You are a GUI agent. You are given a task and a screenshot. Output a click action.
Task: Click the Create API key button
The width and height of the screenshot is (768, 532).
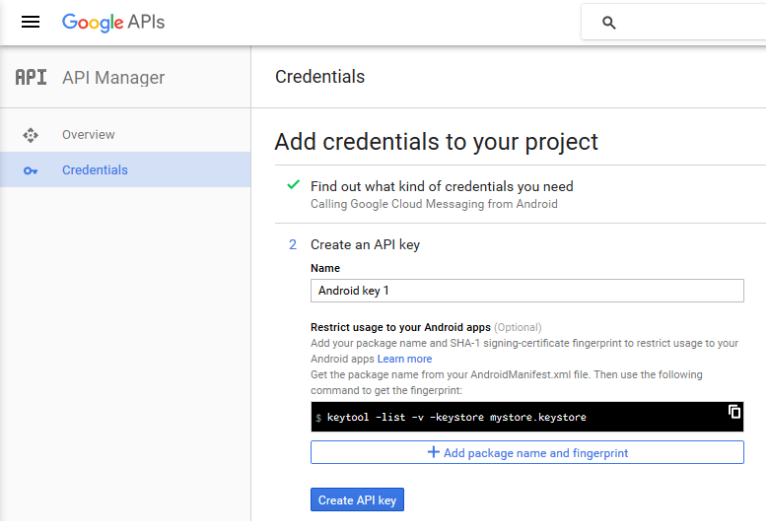click(x=357, y=500)
